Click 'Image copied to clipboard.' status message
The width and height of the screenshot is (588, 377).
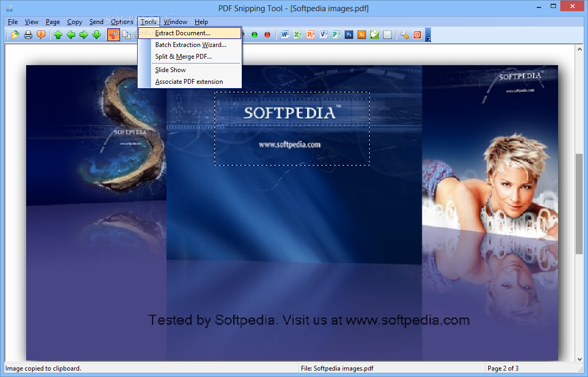[x=43, y=368]
